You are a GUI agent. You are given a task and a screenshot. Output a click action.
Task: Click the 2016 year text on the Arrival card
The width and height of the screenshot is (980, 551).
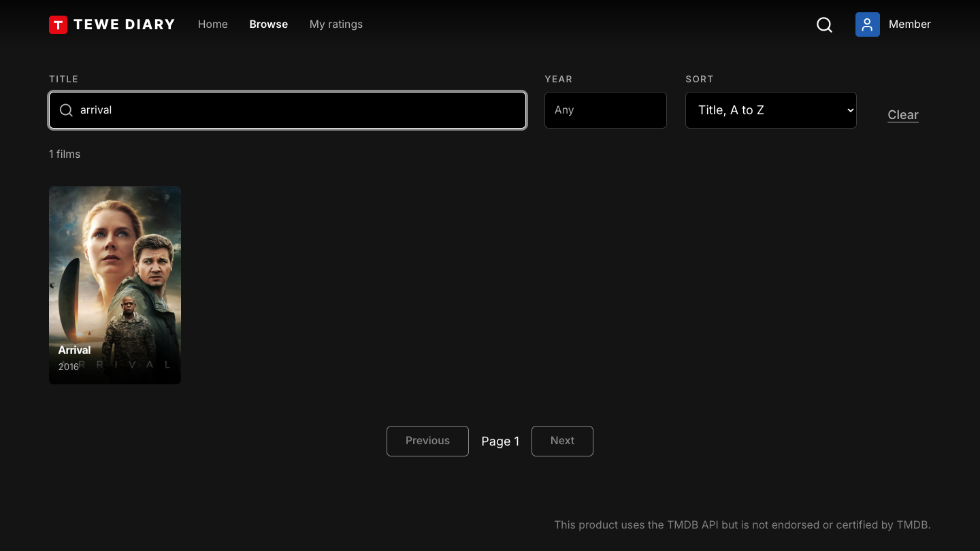68,367
